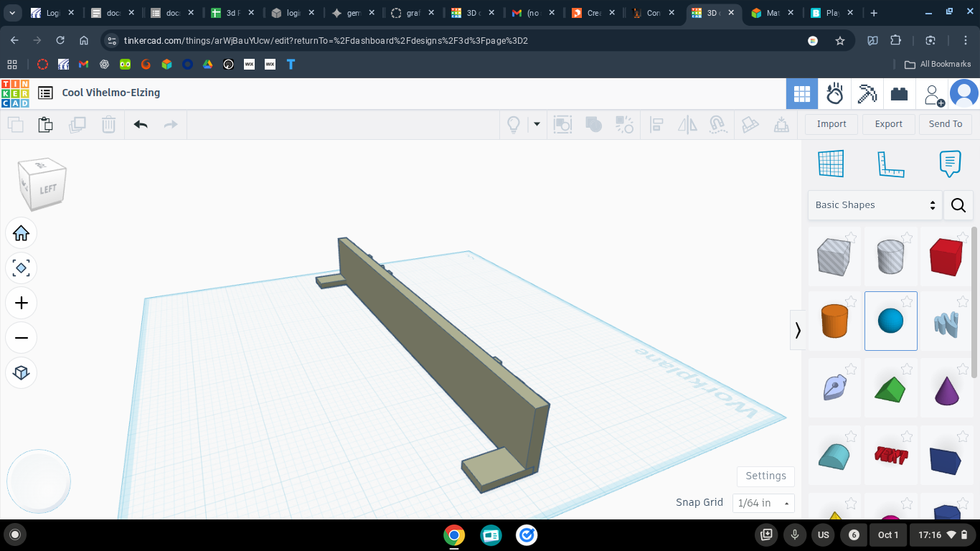Collapse the shapes panel with the chevron
The width and height of the screenshot is (980, 551).
coord(798,330)
